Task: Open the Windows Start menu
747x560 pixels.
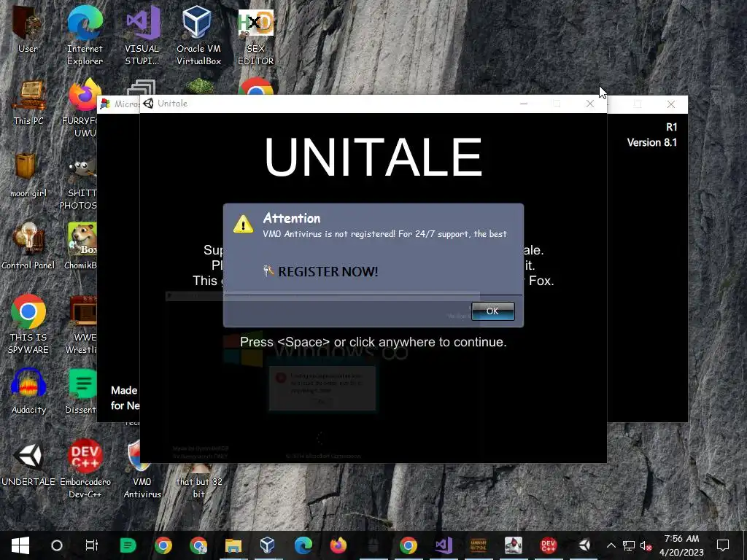Action: (x=20, y=545)
